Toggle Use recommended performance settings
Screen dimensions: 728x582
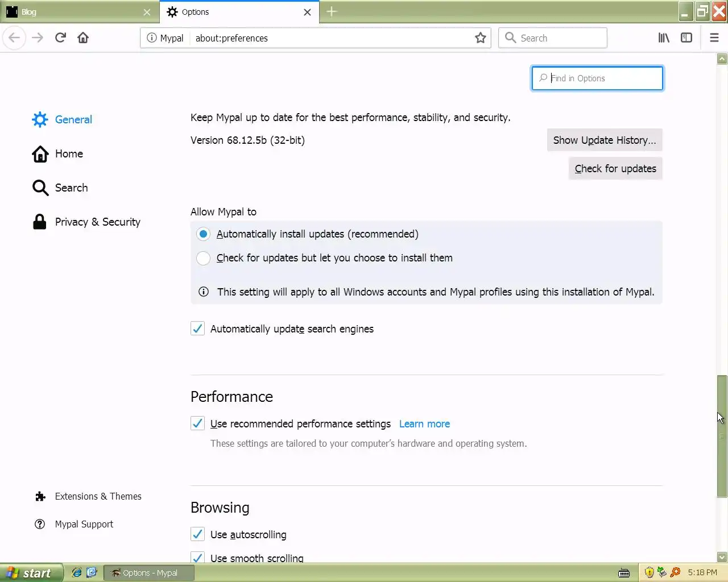coord(197,424)
